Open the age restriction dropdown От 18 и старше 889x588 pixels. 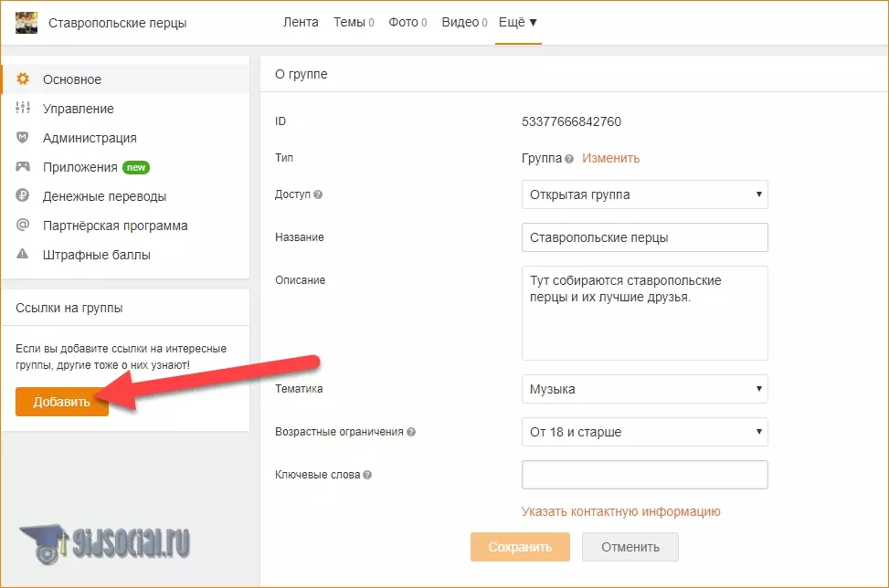[644, 432]
